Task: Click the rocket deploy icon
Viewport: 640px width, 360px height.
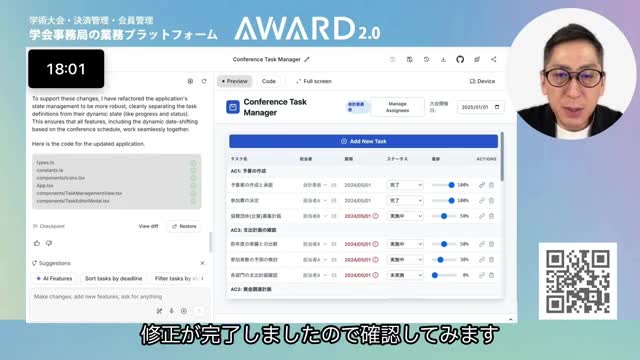Action: point(477,59)
